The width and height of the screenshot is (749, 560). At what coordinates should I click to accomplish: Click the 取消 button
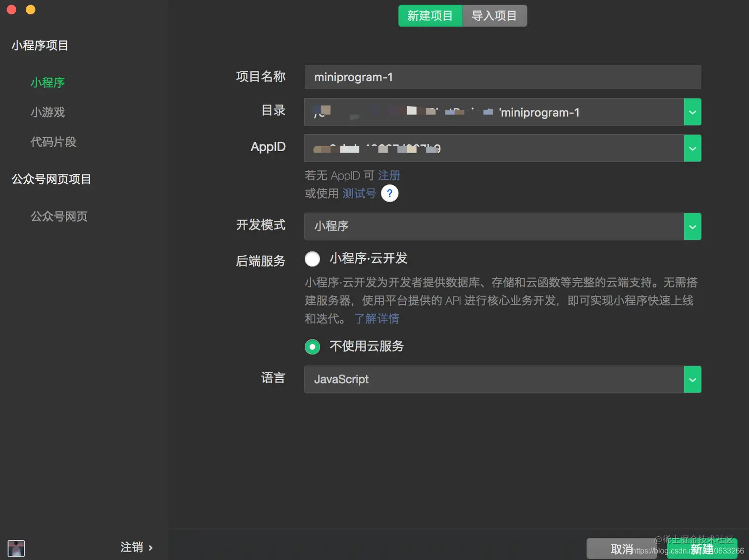(x=622, y=549)
